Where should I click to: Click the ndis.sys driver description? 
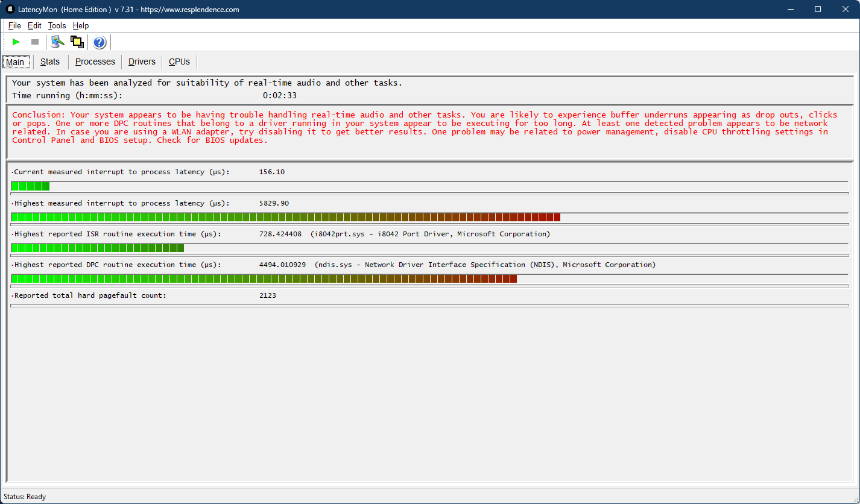click(x=485, y=265)
